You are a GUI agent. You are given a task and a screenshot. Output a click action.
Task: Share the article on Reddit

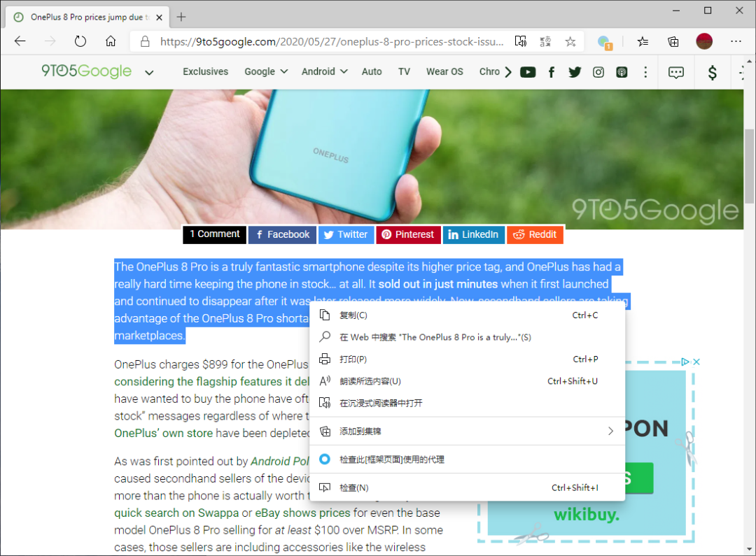tap(535, 234)
